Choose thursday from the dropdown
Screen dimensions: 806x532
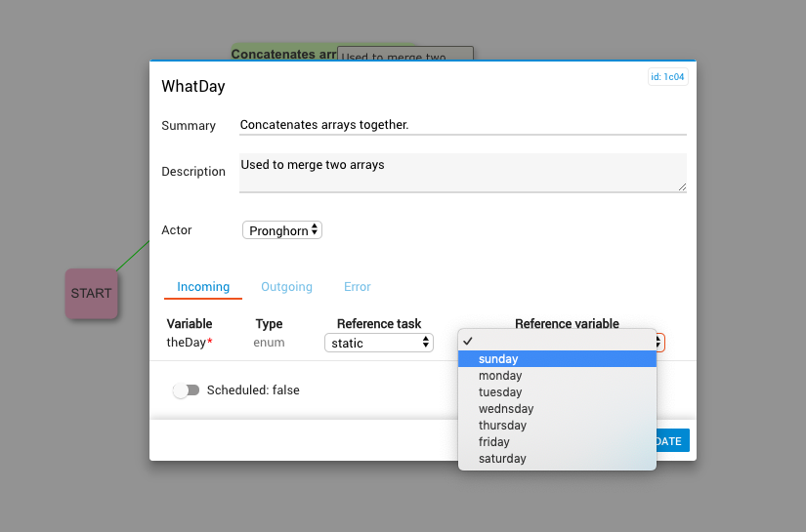click(x=502, y=426)
